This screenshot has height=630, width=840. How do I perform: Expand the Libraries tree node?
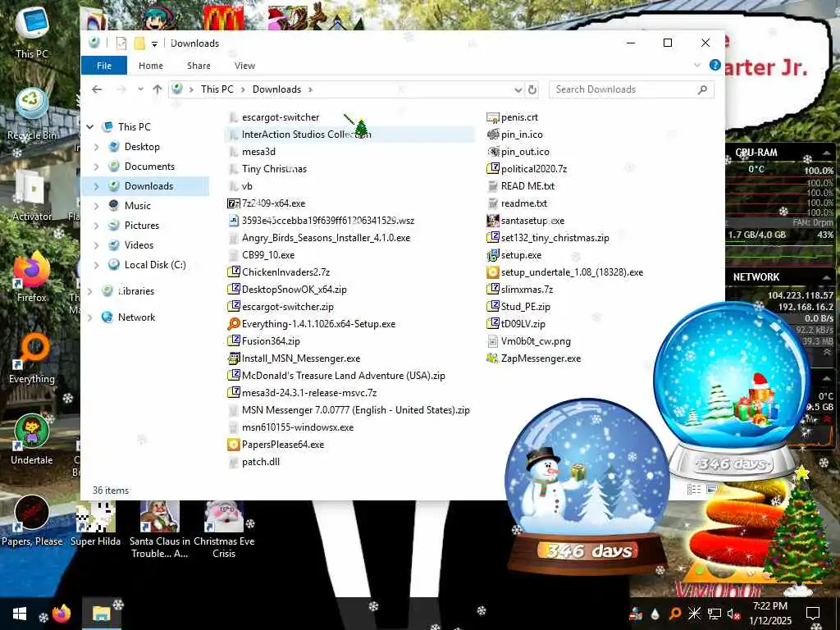pos(90,291)
